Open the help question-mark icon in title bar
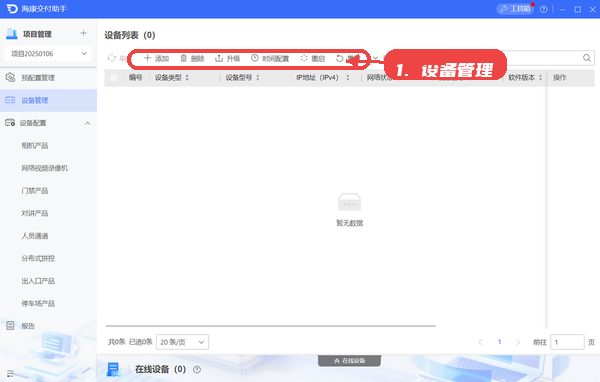This screenshot has height=382, width=600. [x=543, y=9]
